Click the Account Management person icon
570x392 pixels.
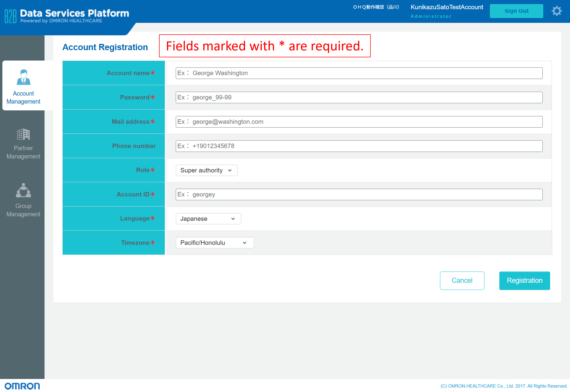point(23,77)
